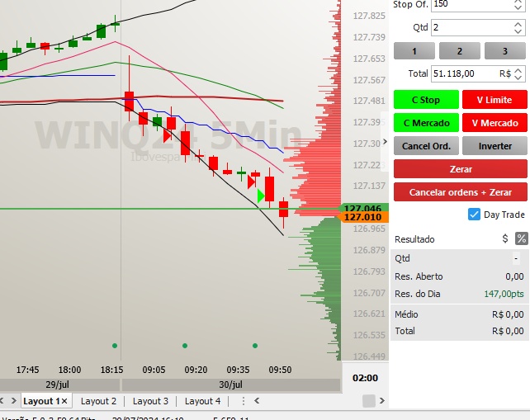Close the Layout 1 tab
Screen dimensions: 530x420
[x=64, y=401]
